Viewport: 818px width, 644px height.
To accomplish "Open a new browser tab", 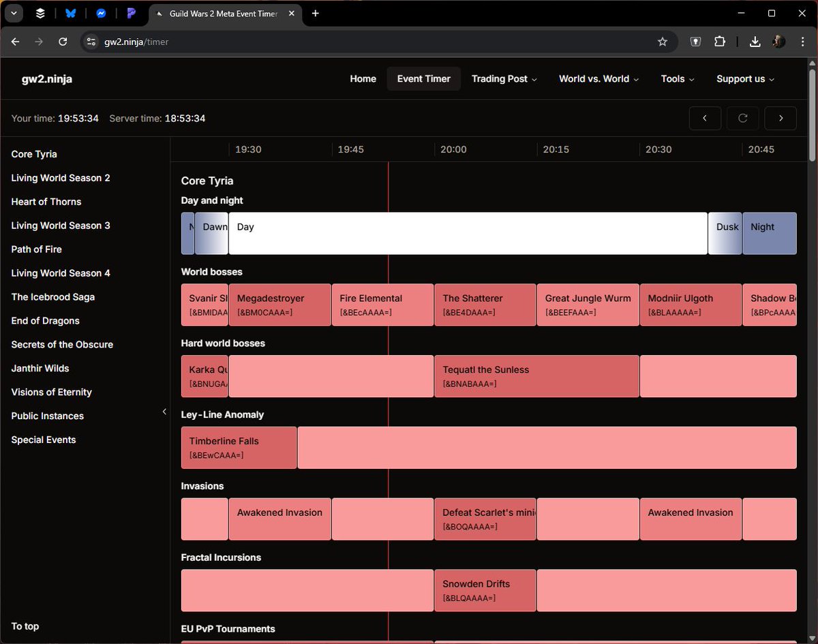I will tap(315, 13).
